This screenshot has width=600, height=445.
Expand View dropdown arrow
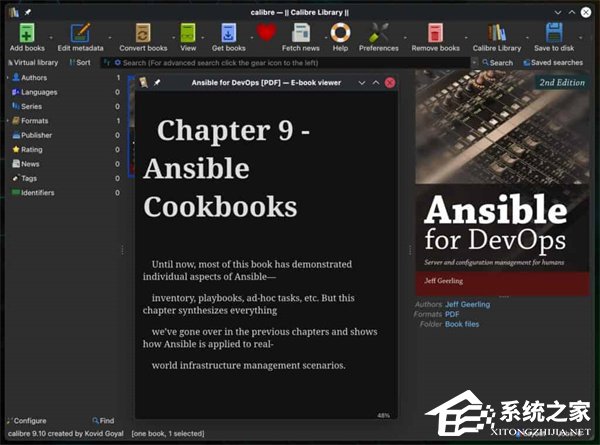tap(203, 37)
